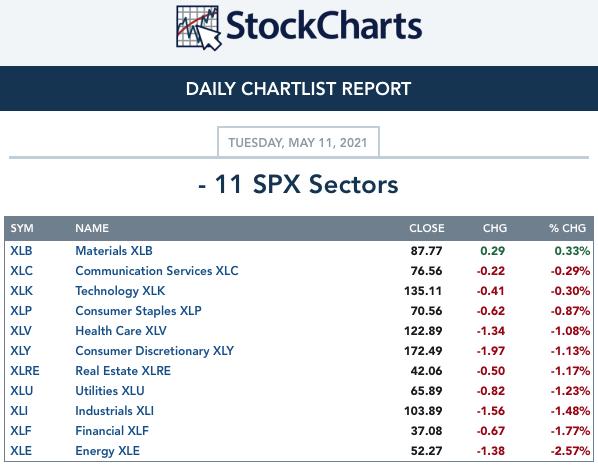
Task: Select the XLC symbol link
Action: [21, 271]
